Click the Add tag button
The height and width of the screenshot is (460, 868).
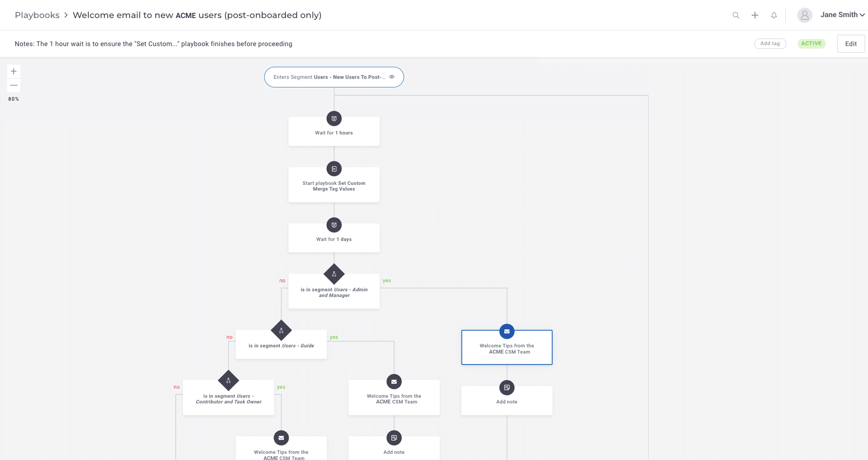tap(770, 43)
